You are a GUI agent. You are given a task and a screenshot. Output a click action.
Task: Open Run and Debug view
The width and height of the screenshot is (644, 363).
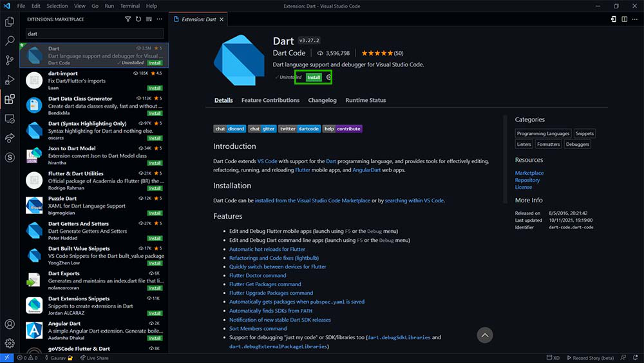[x=10, y=80]
